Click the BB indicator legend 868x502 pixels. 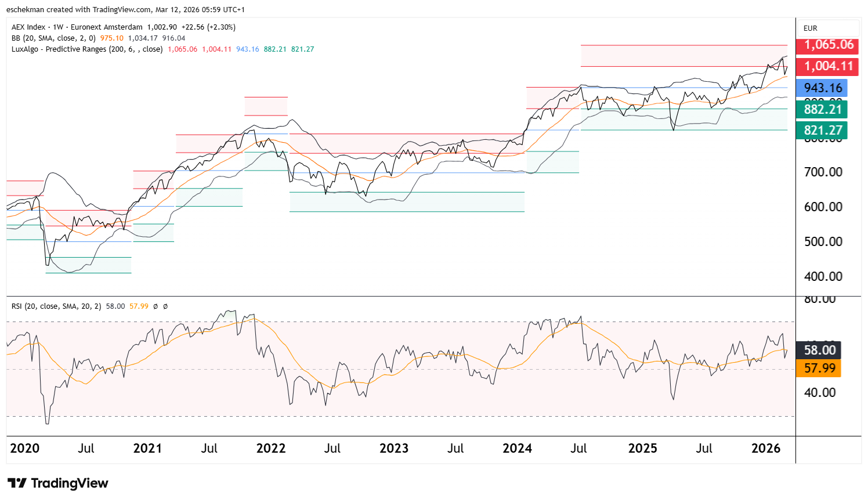coord(53,38)
